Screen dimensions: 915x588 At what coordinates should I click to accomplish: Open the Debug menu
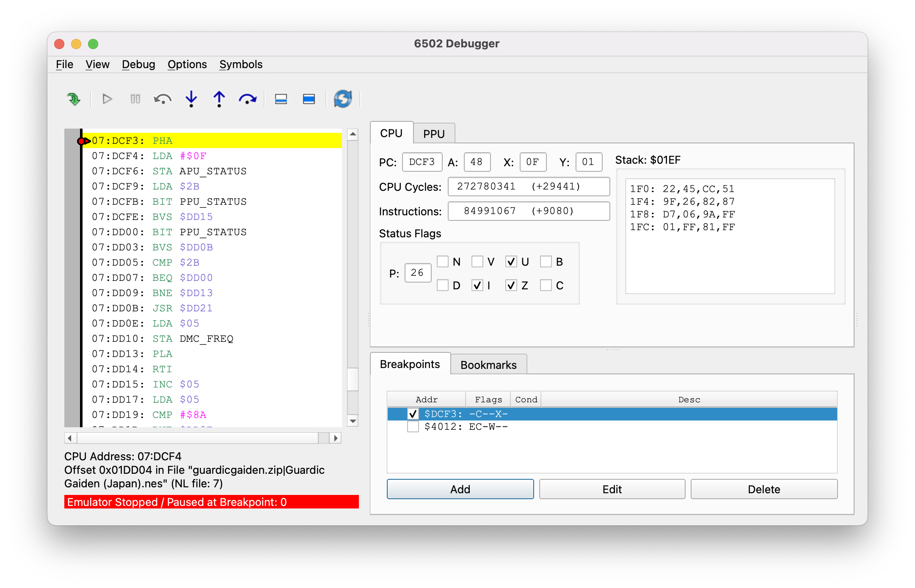(x=138, y=65)
